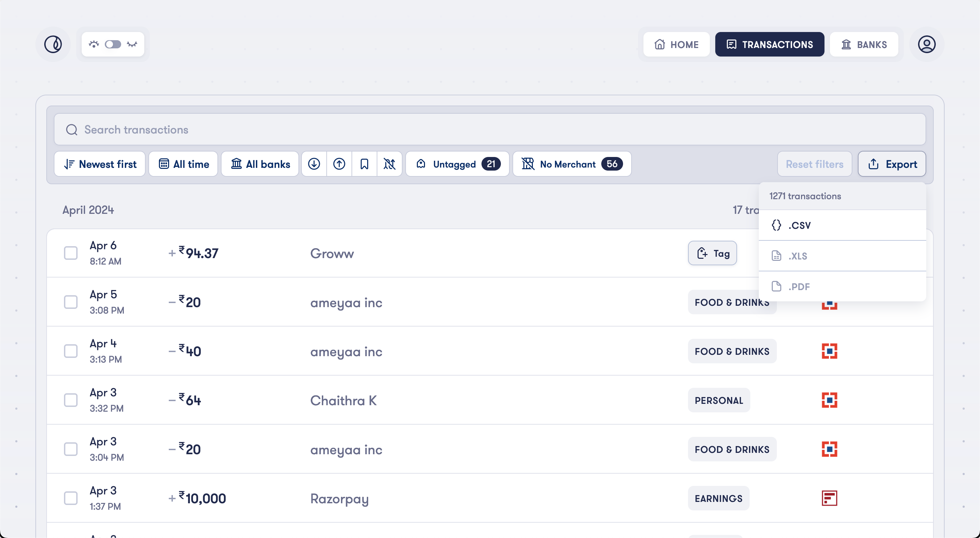Click Food & Drinks tag on Apr 3 ameyaa row
The height and width of the screenshot is (538, 980).
tap(732, 449)
